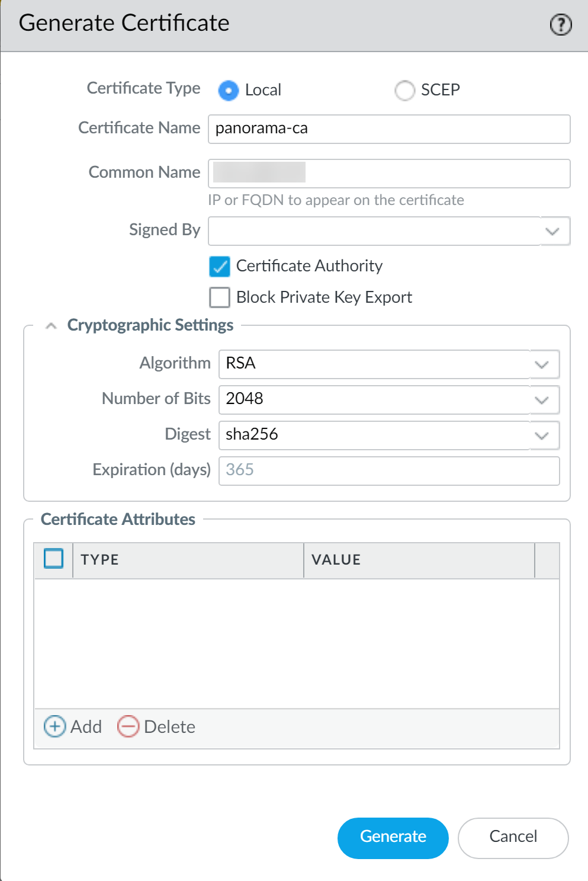Screen dimensions: 588x881
Task: Open the Number of Bits dropdown
Action: 541,400
